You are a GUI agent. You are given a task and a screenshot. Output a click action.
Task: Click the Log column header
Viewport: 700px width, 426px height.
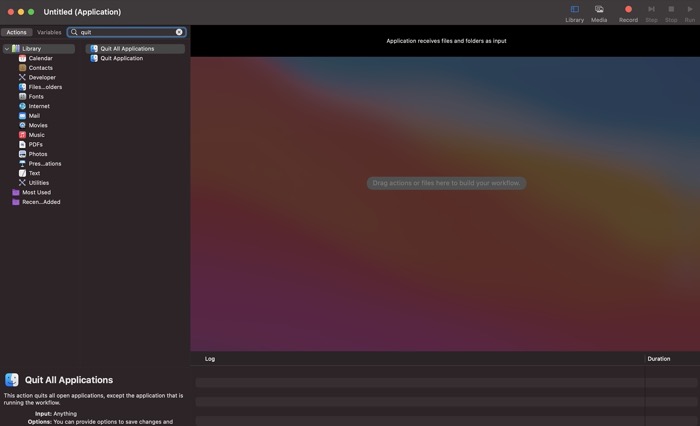[x=210, y=359]
